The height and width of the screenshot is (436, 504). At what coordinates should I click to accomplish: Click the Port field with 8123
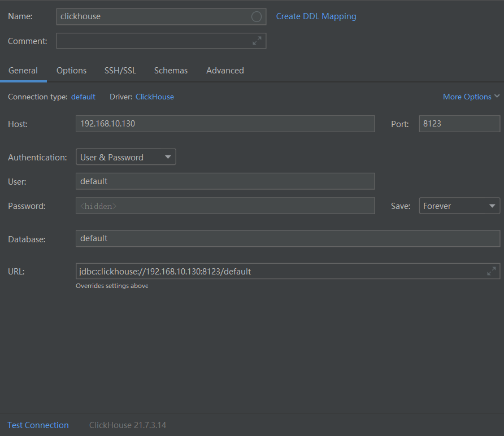coord(459,124)
